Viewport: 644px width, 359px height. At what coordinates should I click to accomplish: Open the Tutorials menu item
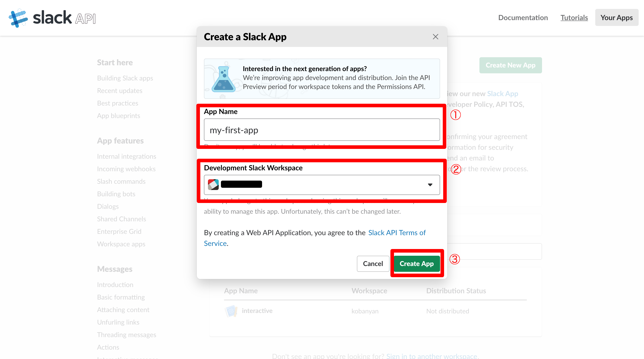[574, 17]
